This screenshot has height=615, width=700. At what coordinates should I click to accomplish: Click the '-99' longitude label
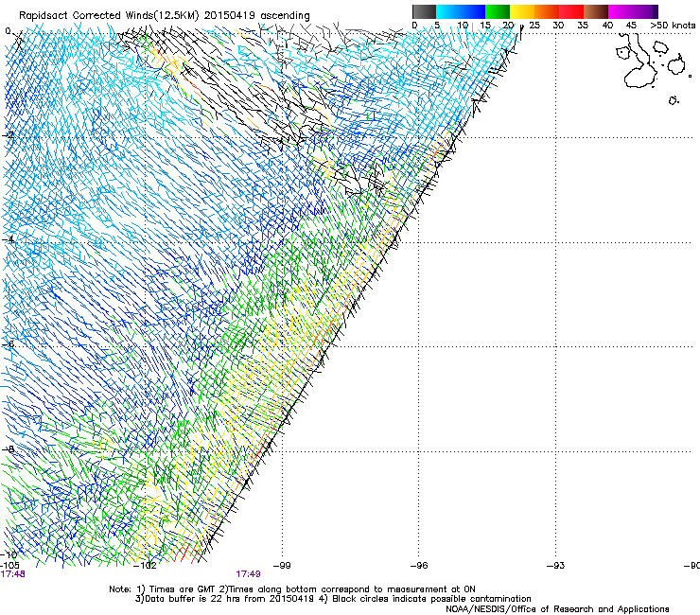(x=282, y=566)
